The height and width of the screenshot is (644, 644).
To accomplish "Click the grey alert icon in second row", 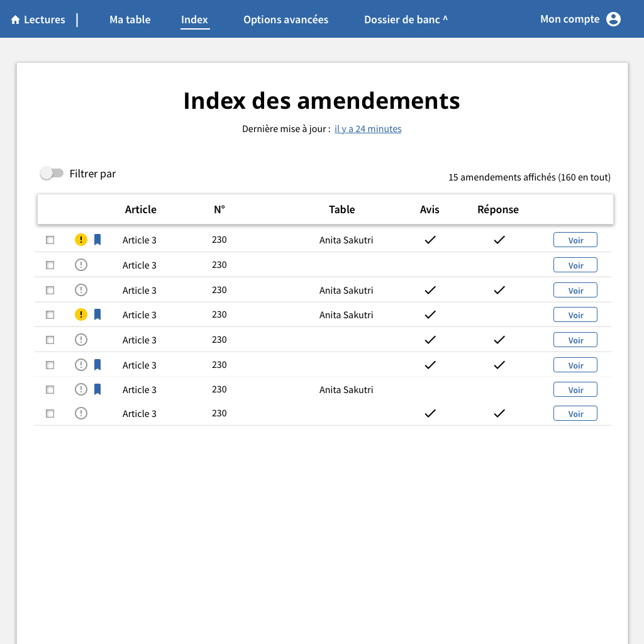I will [x=81, y=265].
